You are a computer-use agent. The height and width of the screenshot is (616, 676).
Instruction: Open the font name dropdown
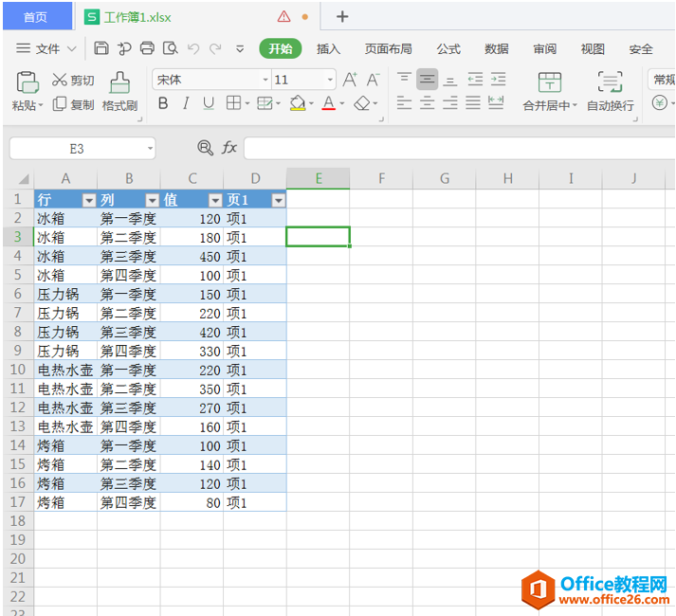coord(265,80)
